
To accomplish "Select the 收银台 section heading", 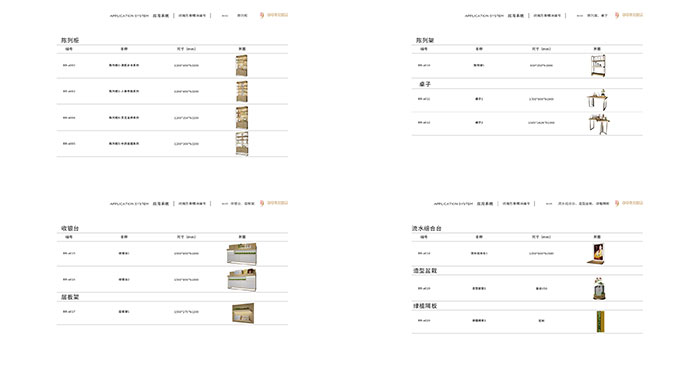I will point(70,228).
